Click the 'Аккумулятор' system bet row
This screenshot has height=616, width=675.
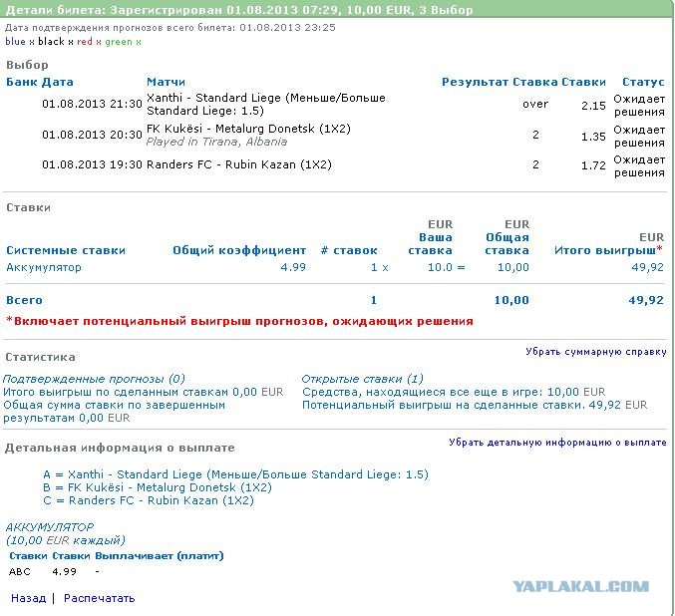click(44, 267)
